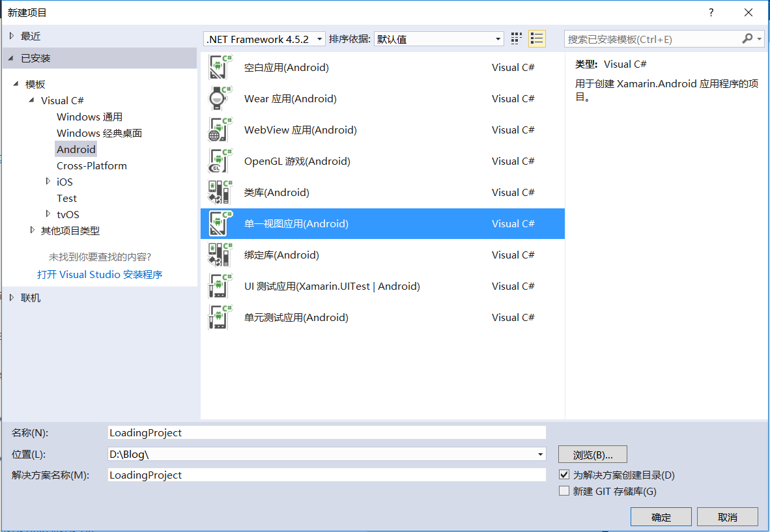770x532 pixels.
Task: Click the OpenGL 游戏(Android) template icon
Action: pyautogui.click(x=220, y=161)
